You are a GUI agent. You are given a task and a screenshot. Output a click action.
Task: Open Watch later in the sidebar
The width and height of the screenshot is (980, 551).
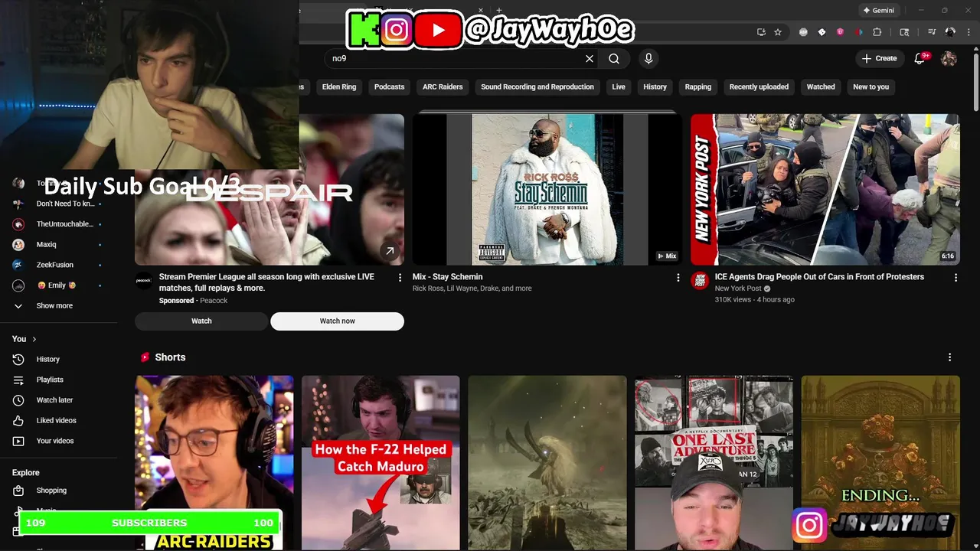coord(58,400)
